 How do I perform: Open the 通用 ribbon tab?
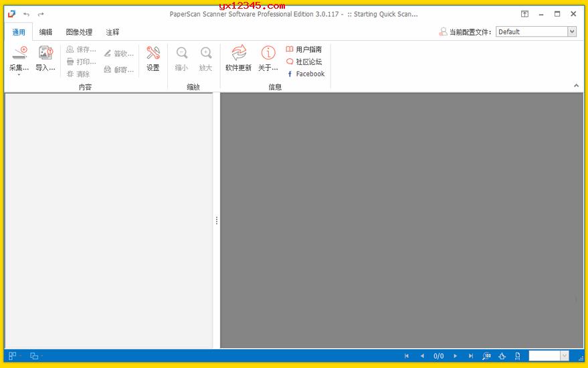(19, 32)
